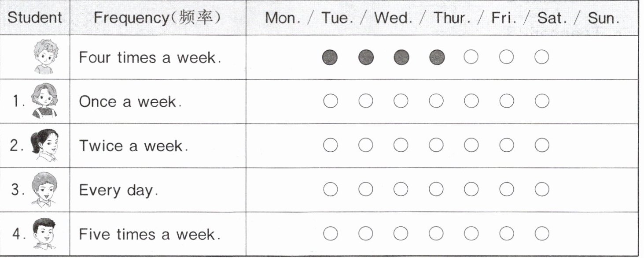The image size is (644, 258).
Task: Mark Friday circle in Twice a week row
Action: (x=471, y=146)
